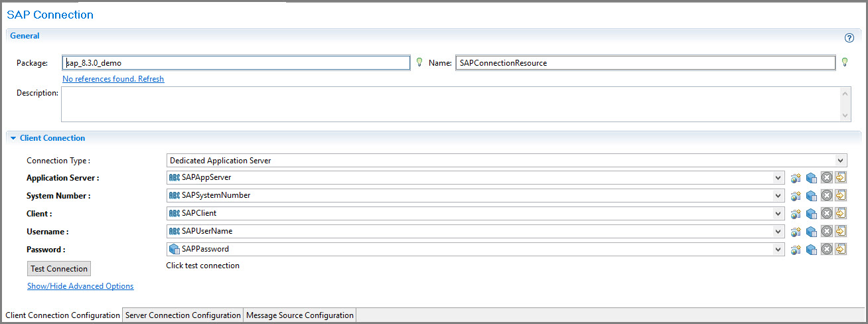Click into the Package input field
Image resolution: width=868 pixels, height=324 pixels.
tap(236, 62)
